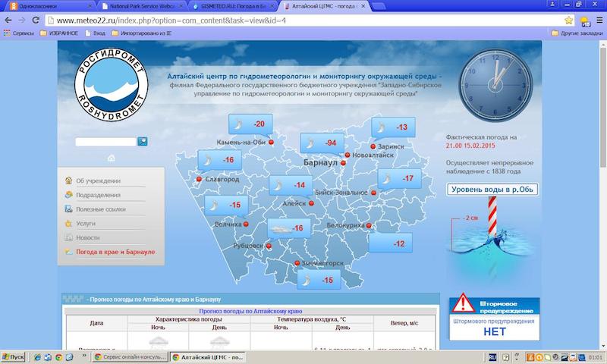Click the Windows 'Пуск' start button
Image resolution: width=607 pixels, height=364 pixels.
tap(14, 356)
